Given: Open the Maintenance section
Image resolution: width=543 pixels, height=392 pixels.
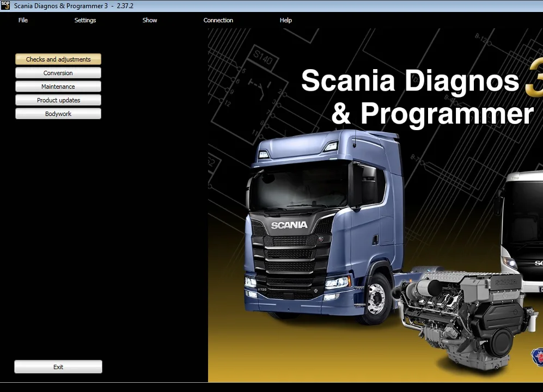Looking at the screenshot, I should coord(58,86).
